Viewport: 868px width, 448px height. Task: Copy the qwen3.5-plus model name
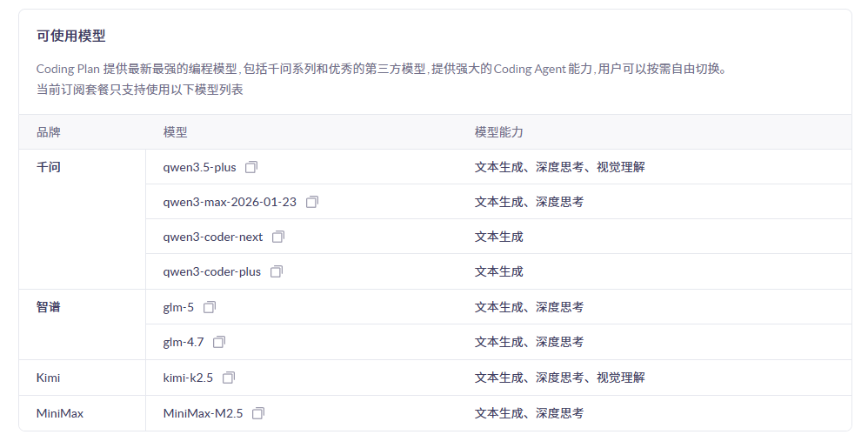click(251, 167)
